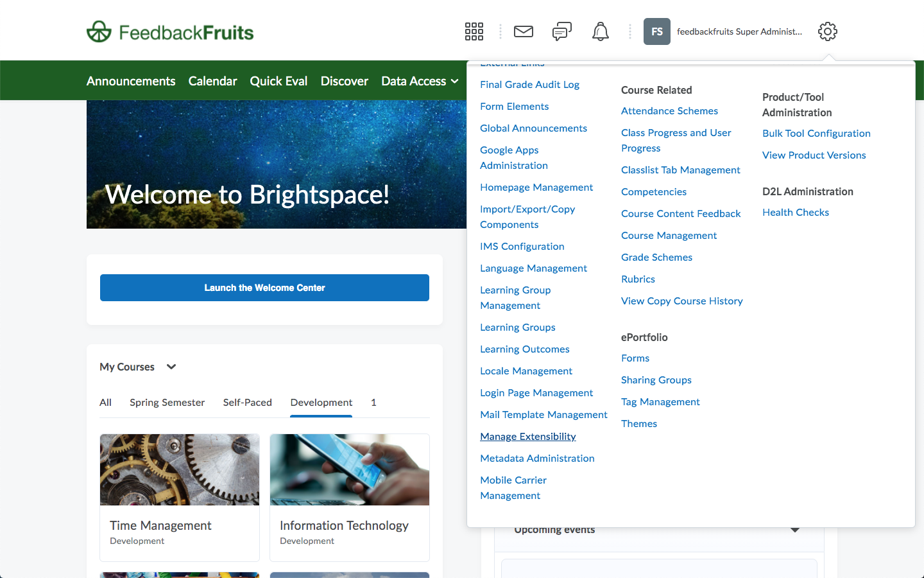Expand the Data Access dropdown

click(x=420, y=81)
